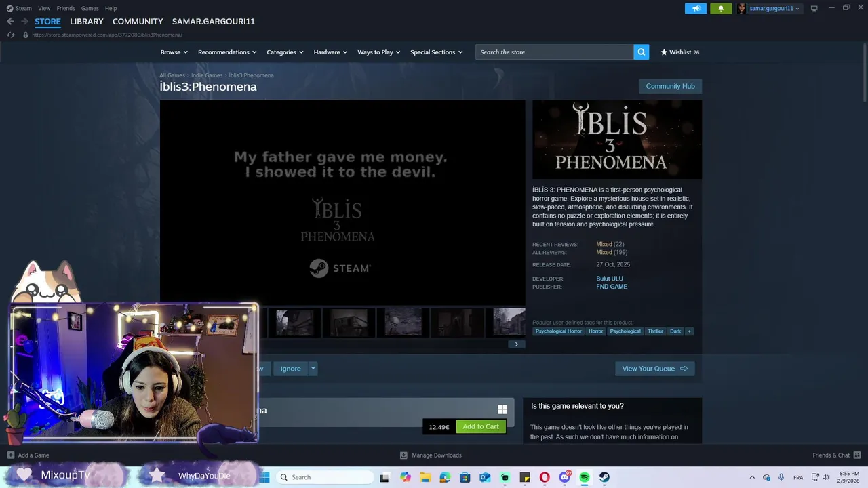
Task: Click the Community Hub button
Action: click(670, 86)
